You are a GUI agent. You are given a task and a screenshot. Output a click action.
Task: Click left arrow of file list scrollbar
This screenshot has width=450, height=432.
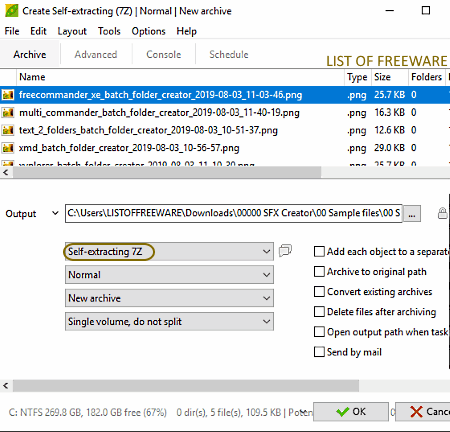[6, 172]
